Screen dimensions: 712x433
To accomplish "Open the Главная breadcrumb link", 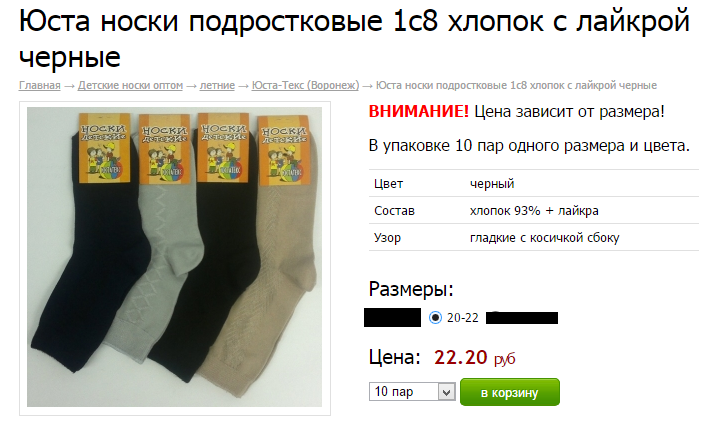I will pyautogui.click(x=40, y=85).
